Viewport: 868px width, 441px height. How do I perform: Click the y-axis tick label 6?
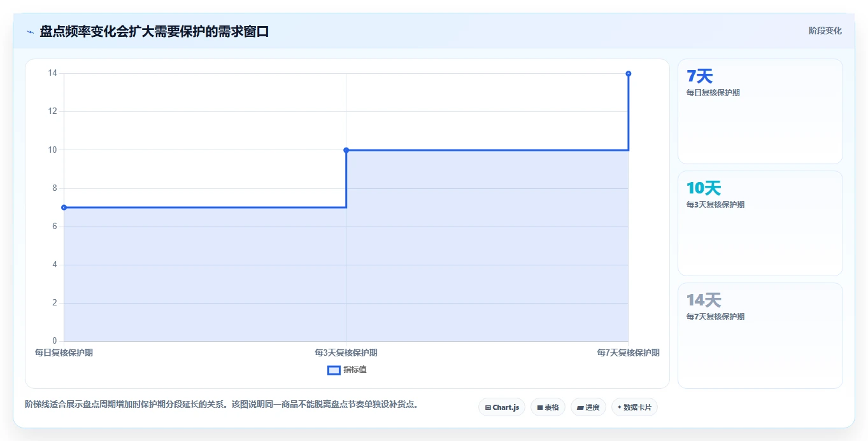pyautogui.click(x=54, y=227)
